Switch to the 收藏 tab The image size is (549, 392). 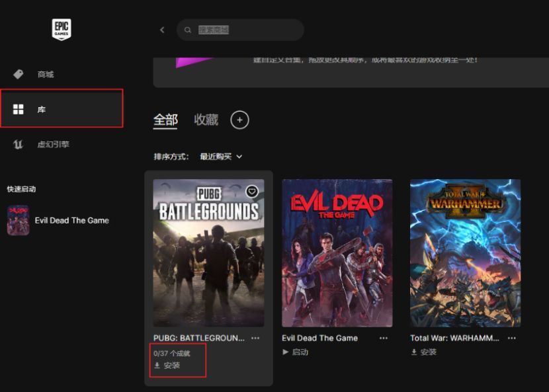(x=206, y=120)
